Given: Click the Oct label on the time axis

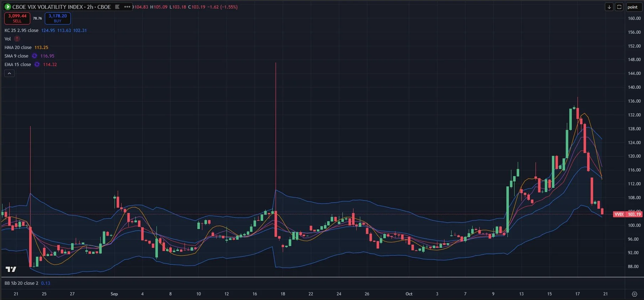Looking at the screenshot, I should pos(409,294).
